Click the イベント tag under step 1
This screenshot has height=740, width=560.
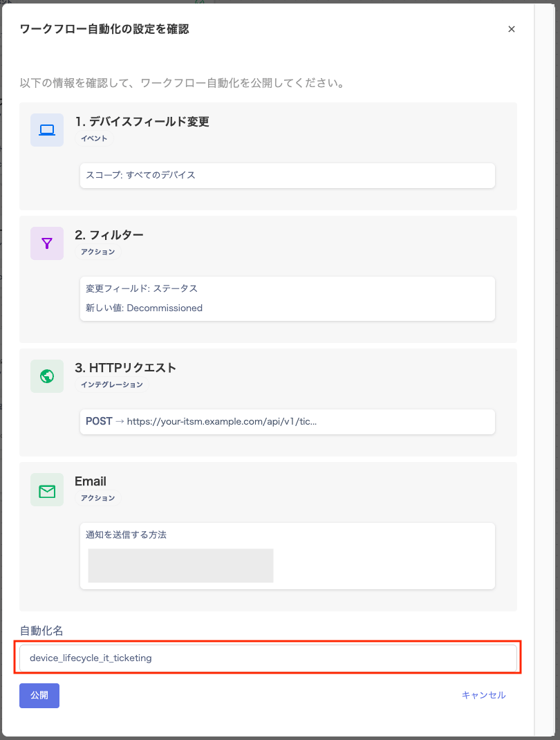94,138
